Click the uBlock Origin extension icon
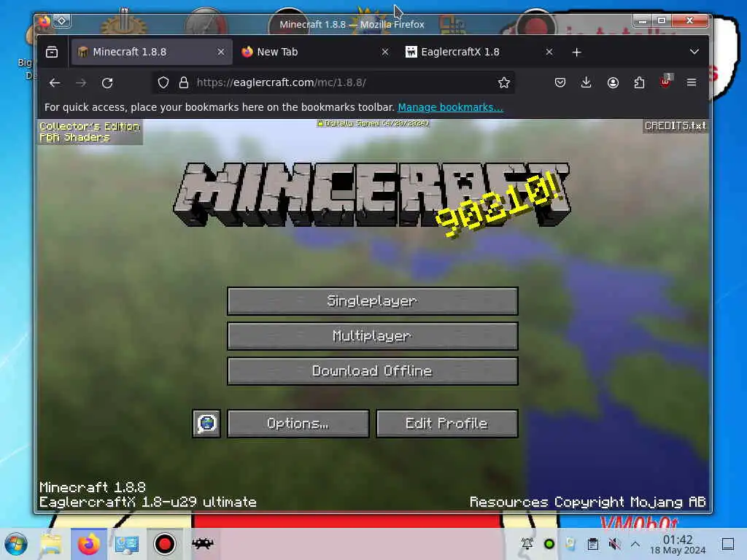The image size is (747, 560). coord(665,82)
